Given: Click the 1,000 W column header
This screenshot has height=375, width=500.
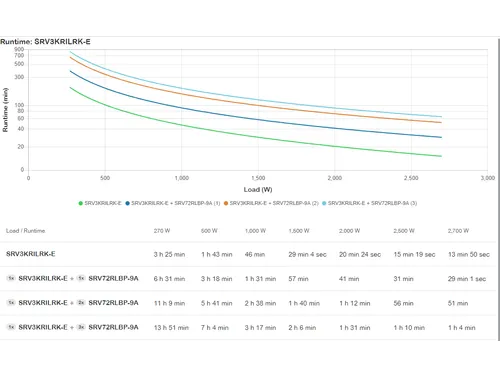Looking at the screenshot, I should [x=255, y=231].
